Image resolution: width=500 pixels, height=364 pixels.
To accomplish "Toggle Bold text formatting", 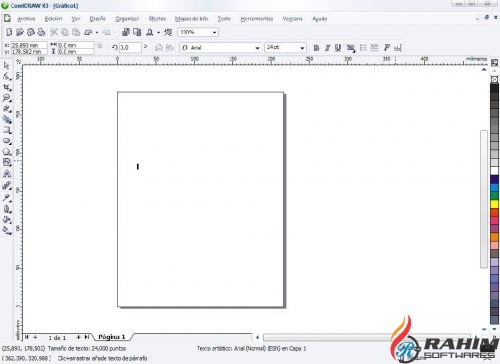I will 316,48.
